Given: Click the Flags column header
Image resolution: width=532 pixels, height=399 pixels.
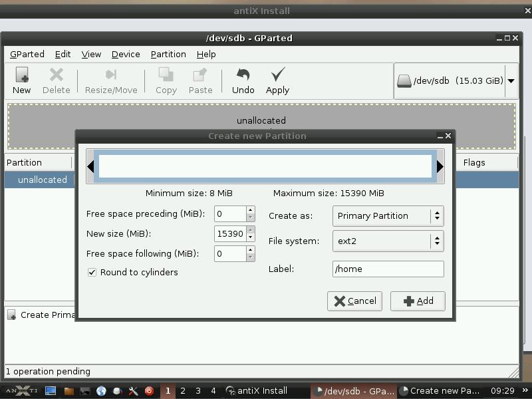Looking at the screenshot, I should [x=487, y=162].
